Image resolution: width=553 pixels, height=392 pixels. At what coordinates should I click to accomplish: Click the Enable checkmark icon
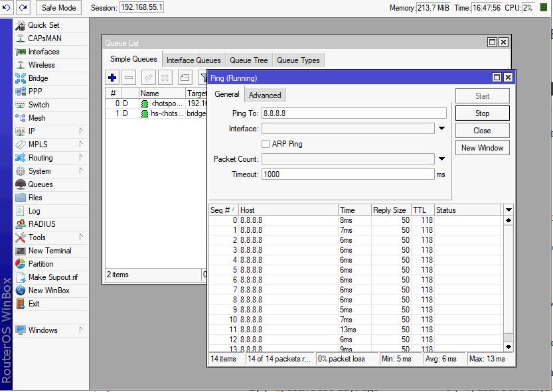[149, 78]
